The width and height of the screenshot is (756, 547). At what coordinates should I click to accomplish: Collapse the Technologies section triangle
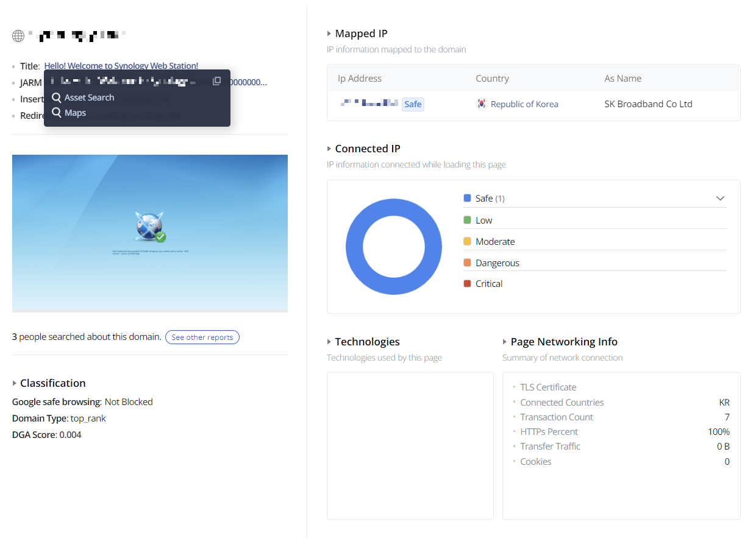pos(329,342)
